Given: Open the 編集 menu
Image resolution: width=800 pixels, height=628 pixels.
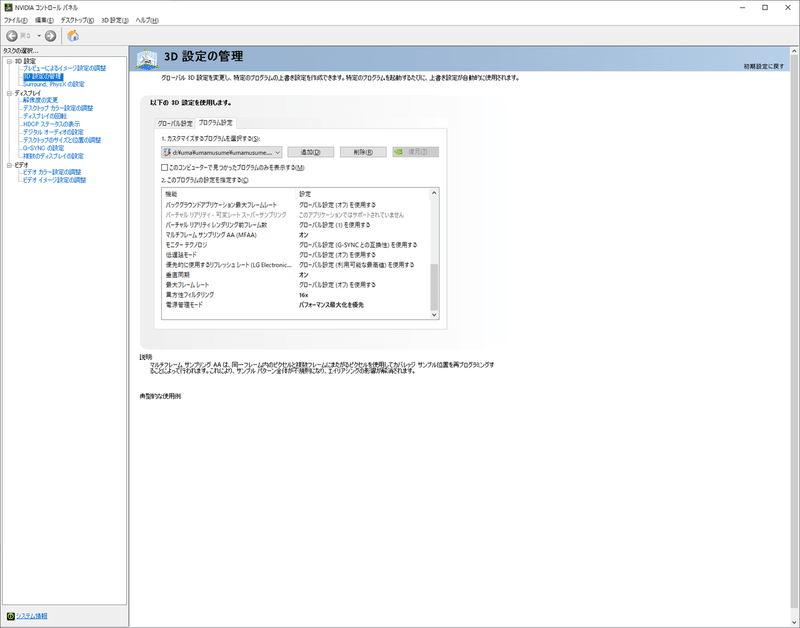Looking at the screenshot, I should pos(44,20).
